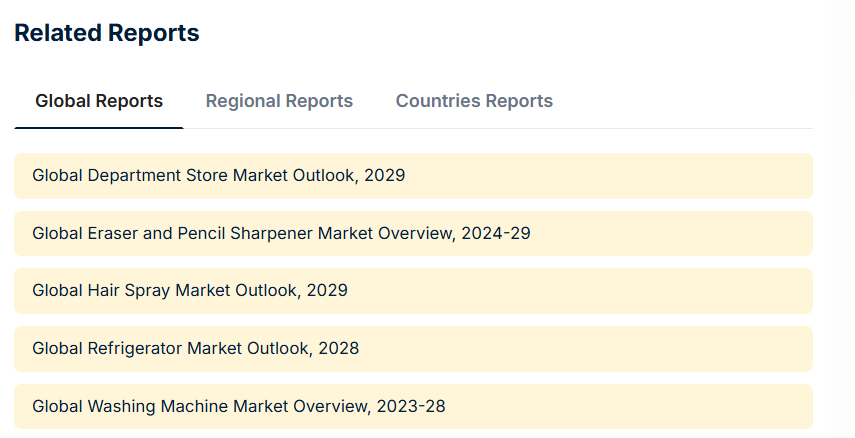View Global Hair Spray Market Outlook report
Image resolution: width=855 pixels, height=438 pixels.
click(x=413, y=291)
